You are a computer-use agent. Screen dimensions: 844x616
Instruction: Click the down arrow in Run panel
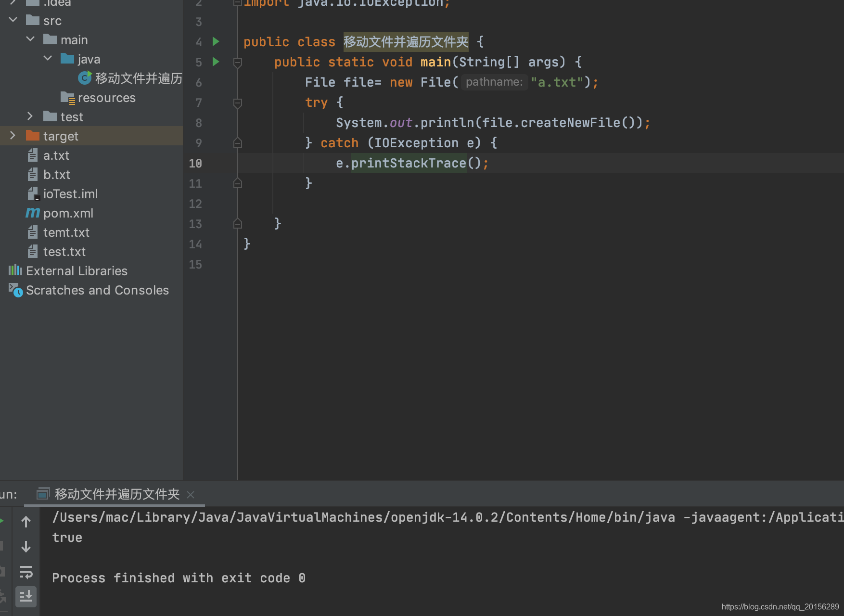(x=26, y=547)
